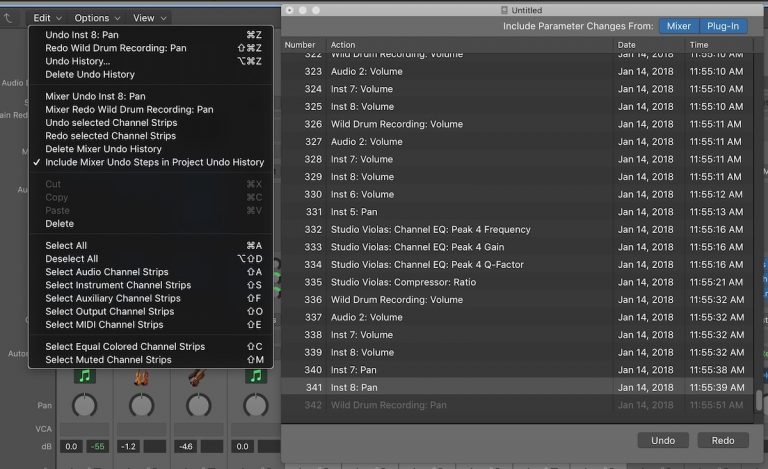Screen dimensions: 768x469
Task: Click the document icon in Untitled title bar
Action: coord(504,10)
